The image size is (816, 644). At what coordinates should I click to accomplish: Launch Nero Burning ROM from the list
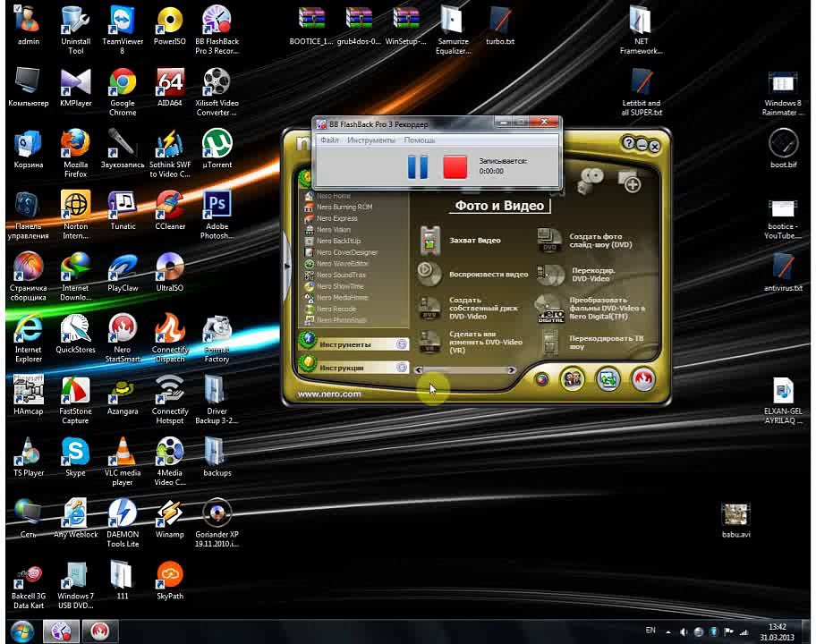344,207
